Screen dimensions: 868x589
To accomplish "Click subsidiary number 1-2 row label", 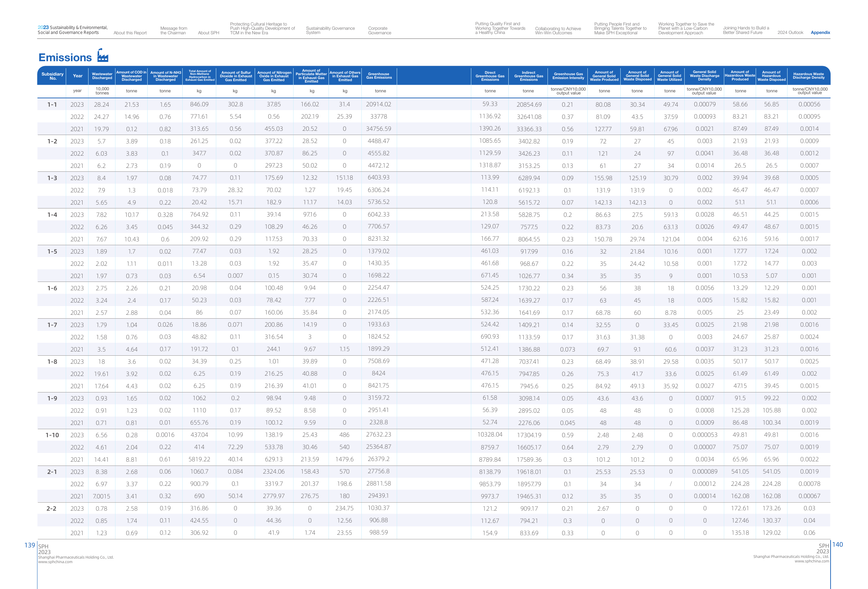I will click(x=52, y=141).
